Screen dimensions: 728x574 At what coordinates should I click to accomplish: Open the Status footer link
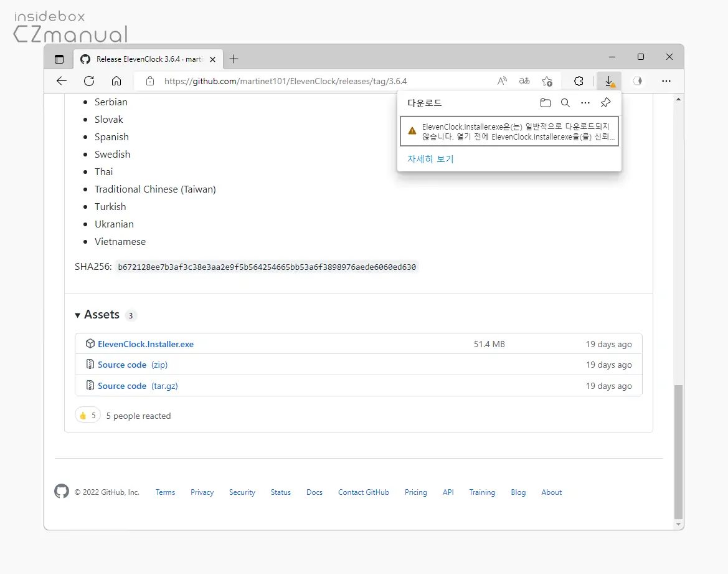click(281, 492)
